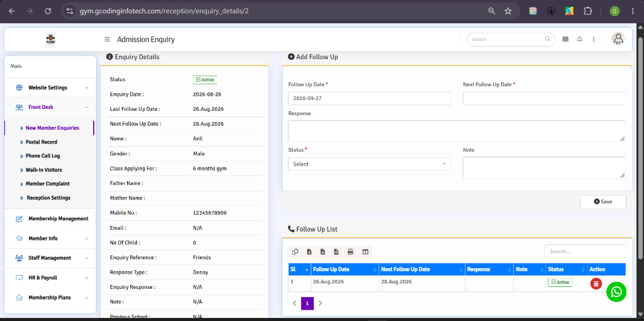Sort by Follow Up Date column

pyautogui.click(x=345, y=269)
